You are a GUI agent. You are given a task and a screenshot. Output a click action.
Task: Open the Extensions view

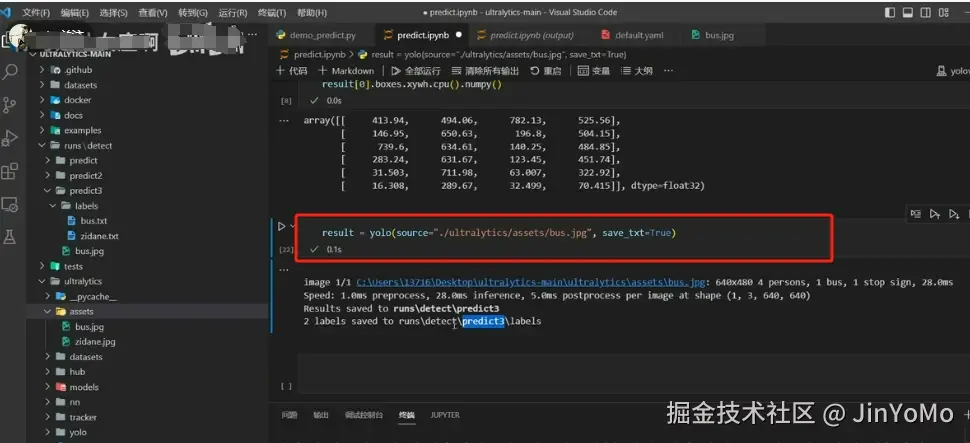pos(10,171)
